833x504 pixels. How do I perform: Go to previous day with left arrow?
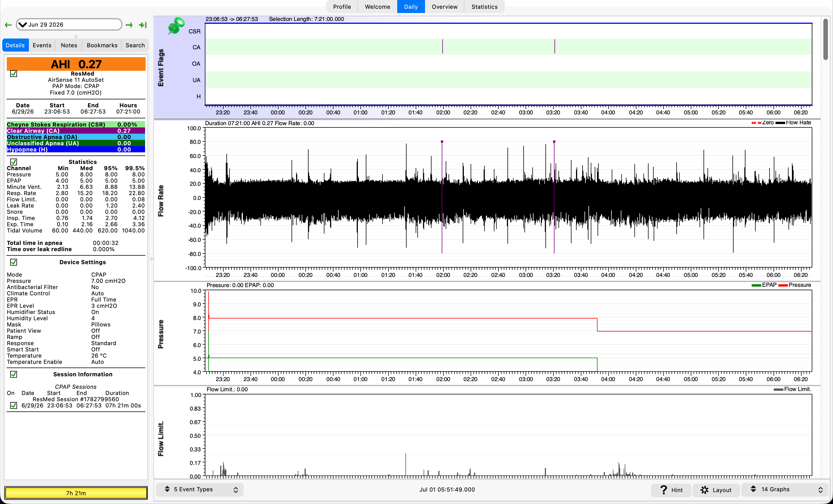tap(8, 25)
